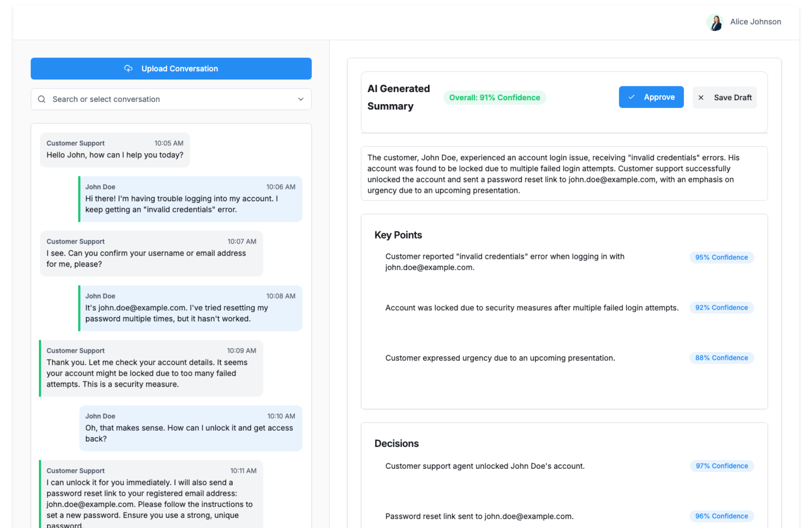
Task: Select John Doe's 10:06 AM message
Action: tap(190, 199)
